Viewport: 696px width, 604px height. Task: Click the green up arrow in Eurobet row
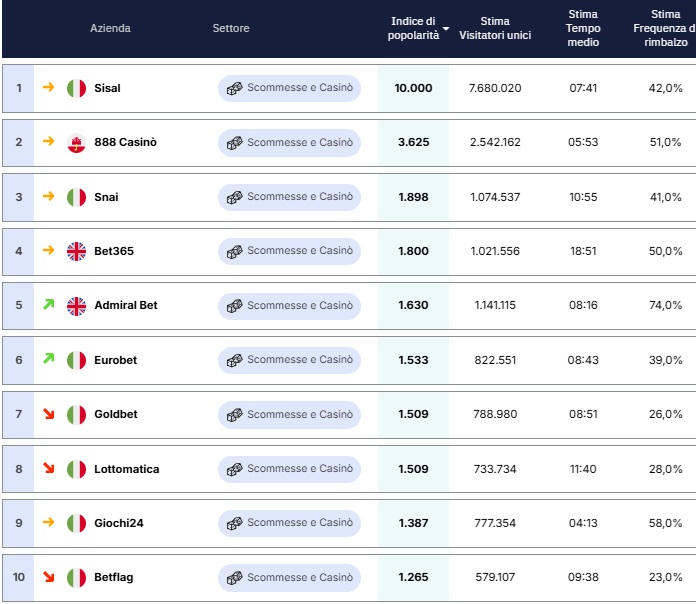(x=48, y=358)
